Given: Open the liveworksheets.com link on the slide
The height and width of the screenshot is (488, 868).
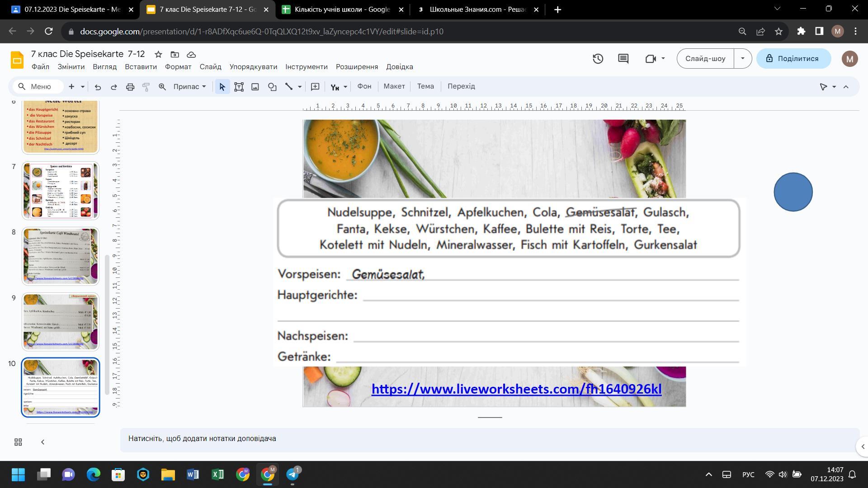Looking at the screenshot, I should [x=516, y=389].
